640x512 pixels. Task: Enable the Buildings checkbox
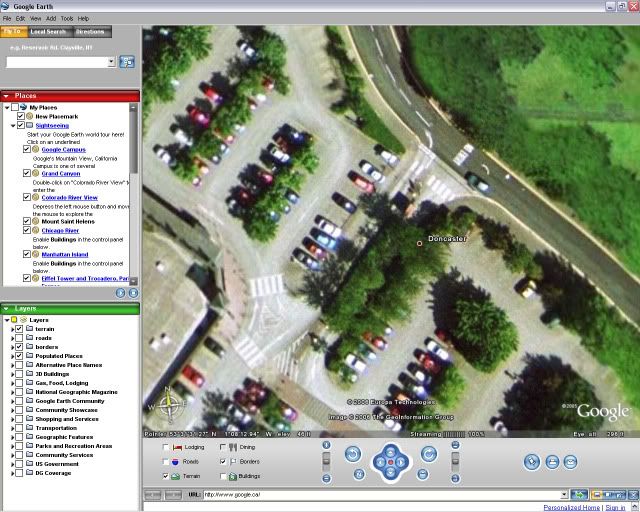223,476
